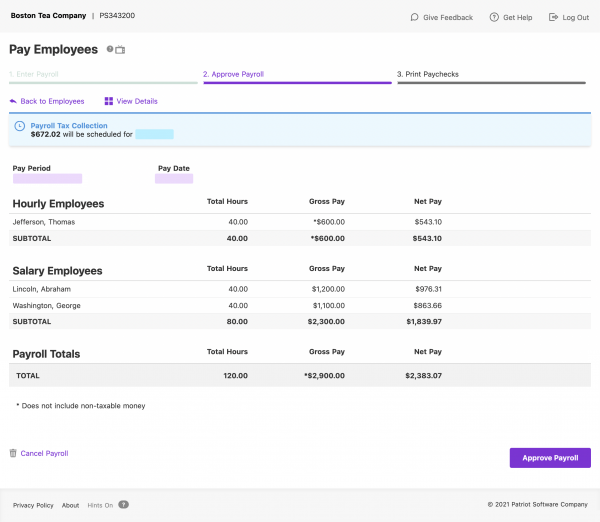
Task: Click the View Details grid icon
Action: (108, 101)
